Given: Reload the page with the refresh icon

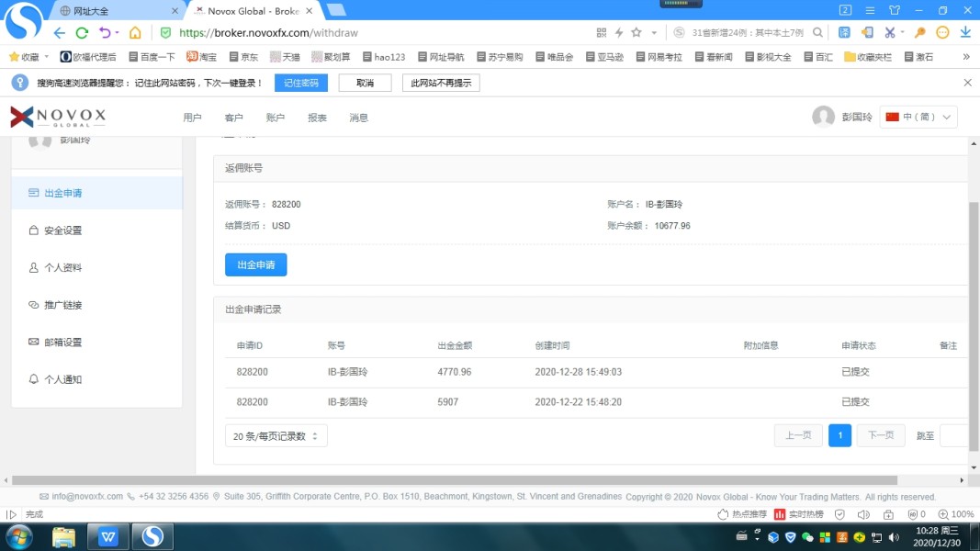Looking at the screenshot, I should pos(82,32).
